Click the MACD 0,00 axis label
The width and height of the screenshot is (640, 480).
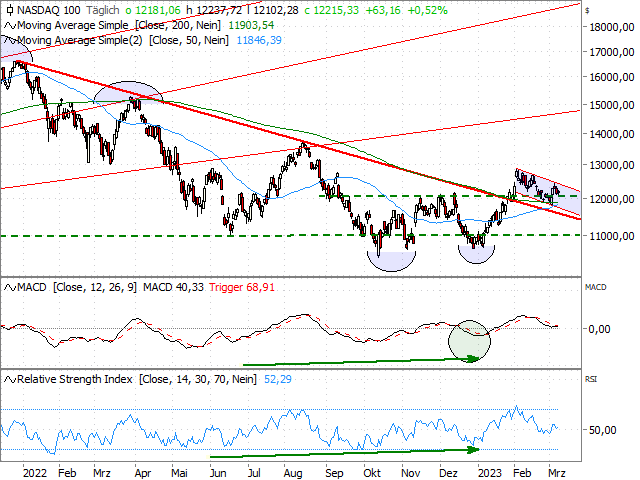pos(599,329)
